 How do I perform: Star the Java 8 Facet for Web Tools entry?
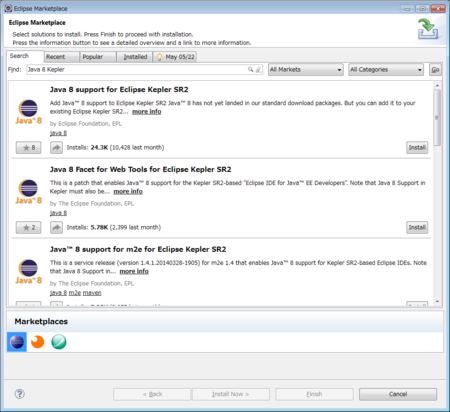tap(29, 227)
